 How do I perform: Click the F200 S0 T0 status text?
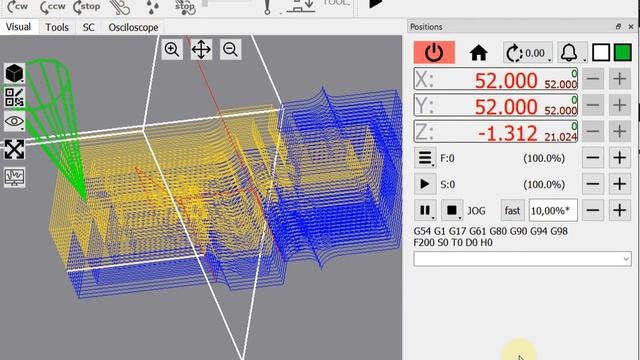point(453,242)
